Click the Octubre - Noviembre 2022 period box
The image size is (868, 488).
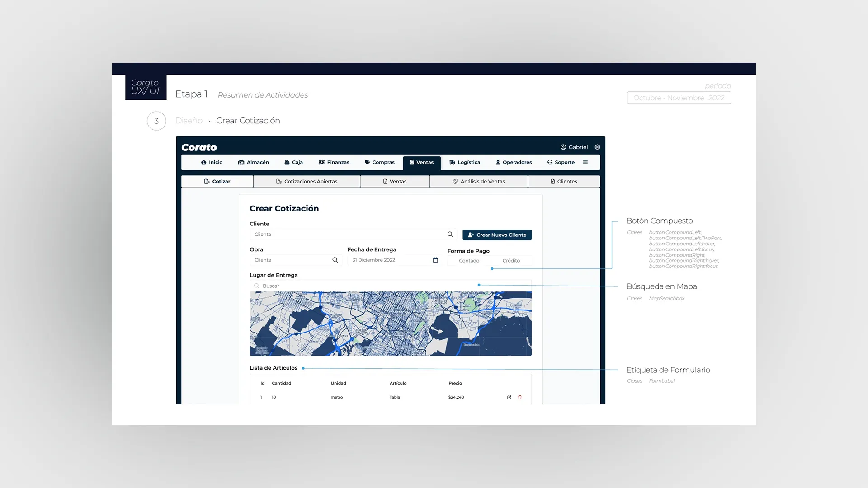click(679, 98)
